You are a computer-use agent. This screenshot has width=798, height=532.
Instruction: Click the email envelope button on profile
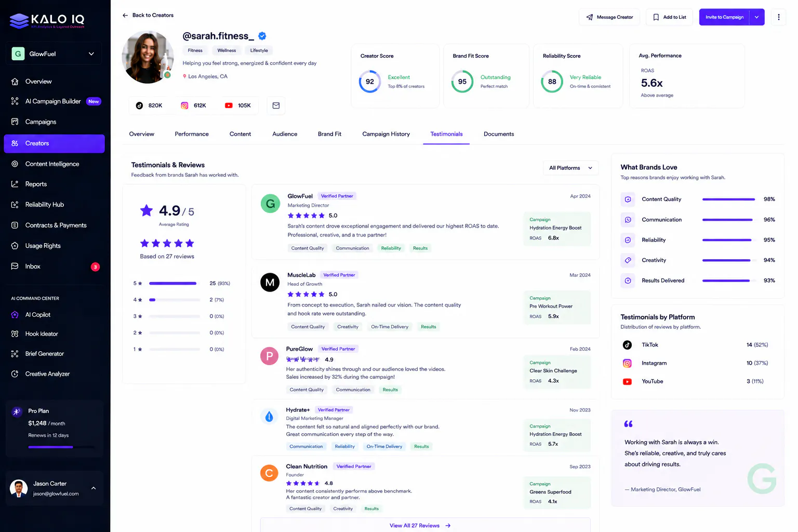(276, 105)
